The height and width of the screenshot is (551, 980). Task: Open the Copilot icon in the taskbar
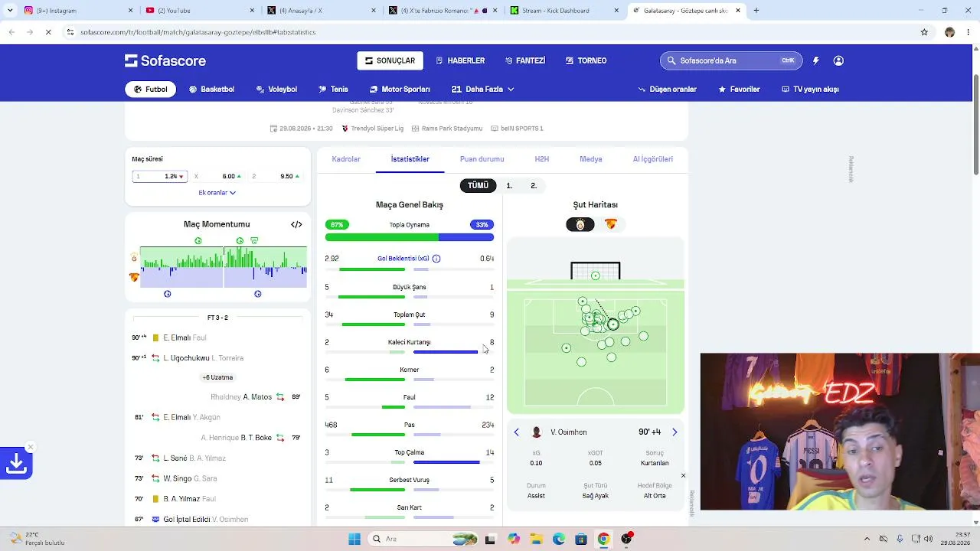click(x=514, y=539)
